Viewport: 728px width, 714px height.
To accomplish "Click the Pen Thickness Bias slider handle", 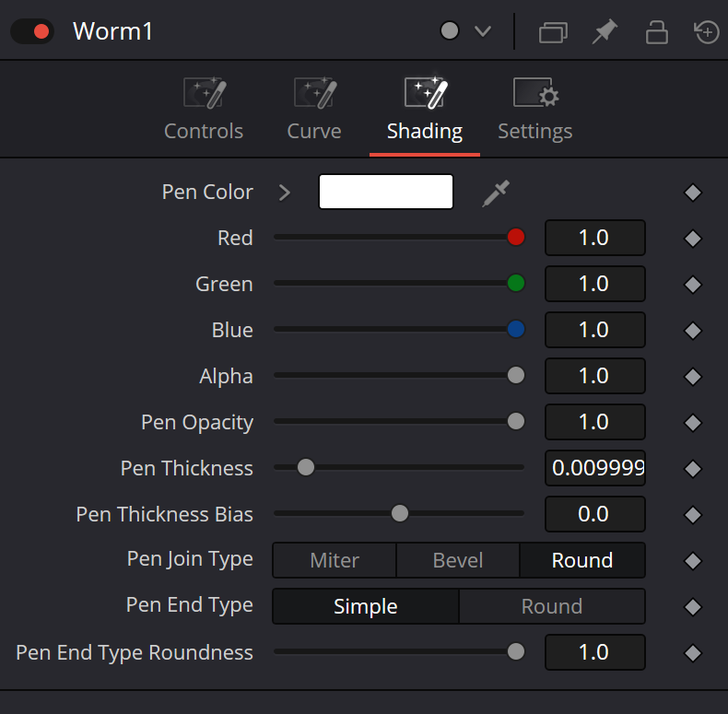I will 400,513.
